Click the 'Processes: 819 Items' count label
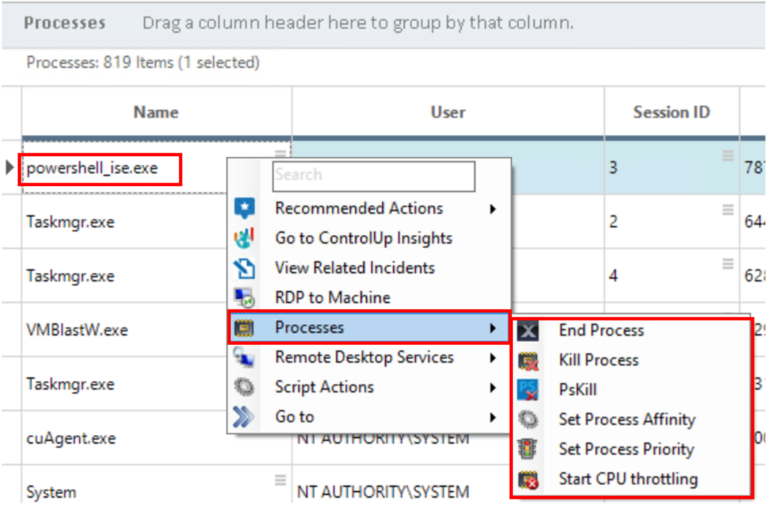Screen dimensions: 768x506 [143, 63]
